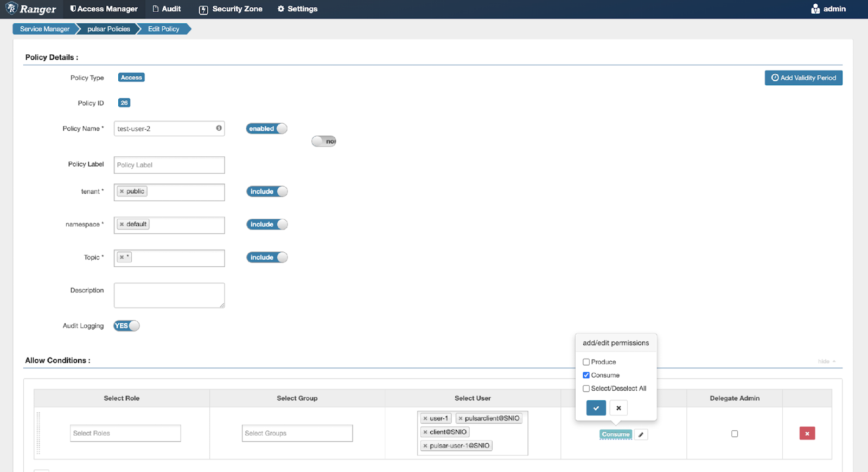868x472 pixels.
Task: Delete the allow condition row with the red X
Action: coord(807,433)
